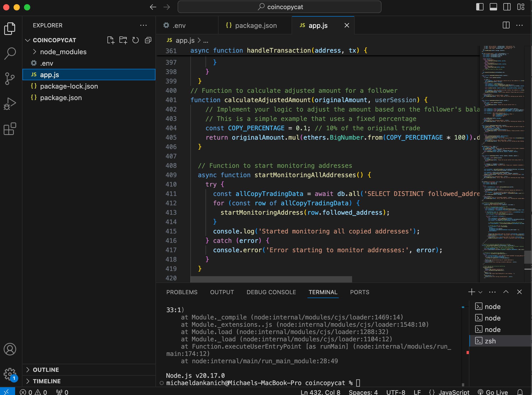Open the PROBLEMS panel tab

click(182, 292)
